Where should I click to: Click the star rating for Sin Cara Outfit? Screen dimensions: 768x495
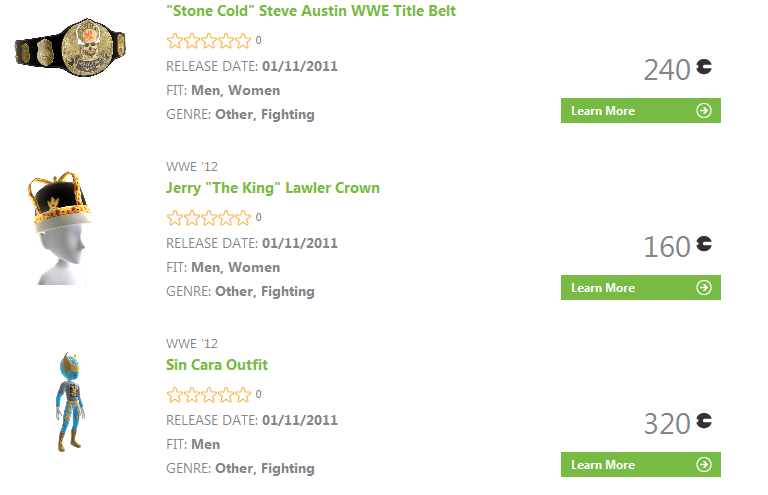[209, 394]
